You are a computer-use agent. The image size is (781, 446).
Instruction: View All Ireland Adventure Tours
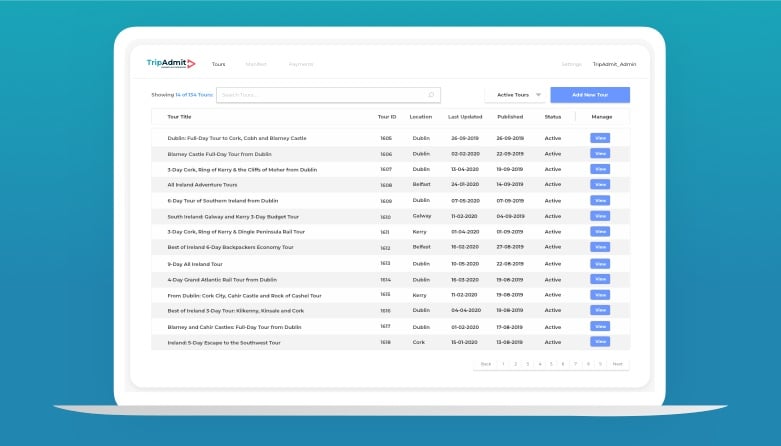pos(600,184)
